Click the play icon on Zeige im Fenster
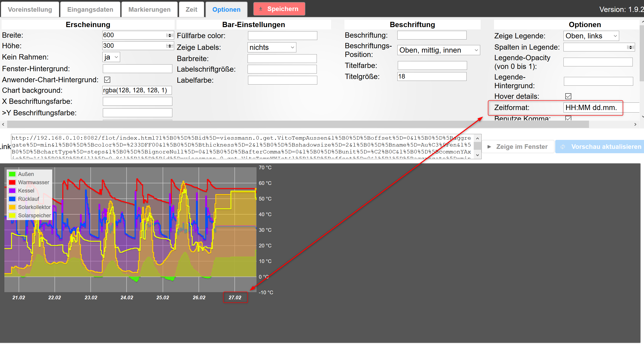The width and height of the screenshot is (644, 348). point(489,147)
